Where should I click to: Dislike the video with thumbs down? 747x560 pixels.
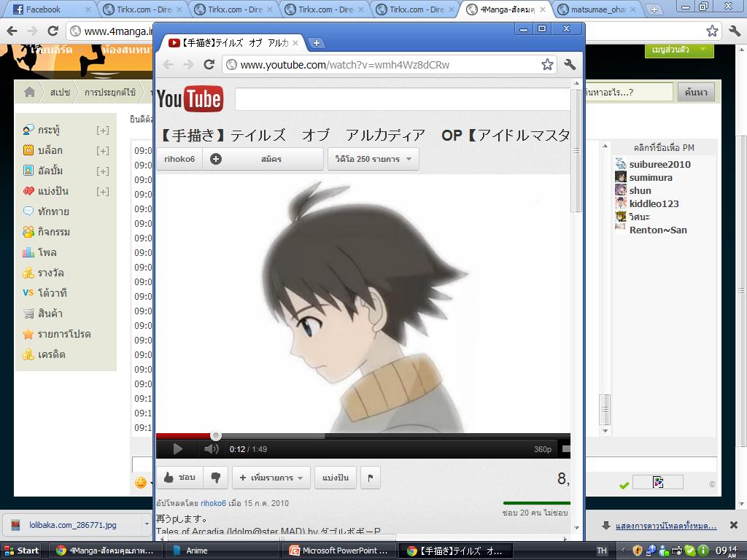click(216, 477)
